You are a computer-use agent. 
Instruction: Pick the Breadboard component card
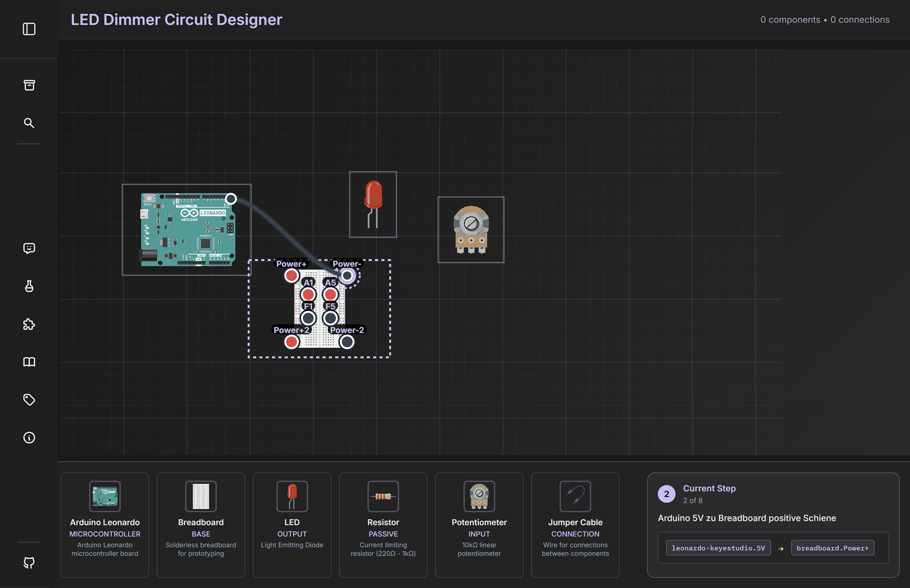201,525
